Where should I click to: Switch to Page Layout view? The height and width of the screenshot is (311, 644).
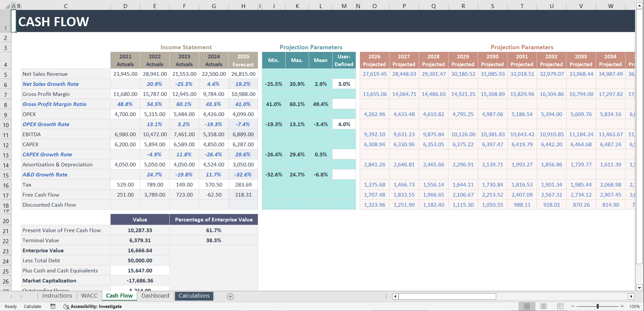point(543,306)
